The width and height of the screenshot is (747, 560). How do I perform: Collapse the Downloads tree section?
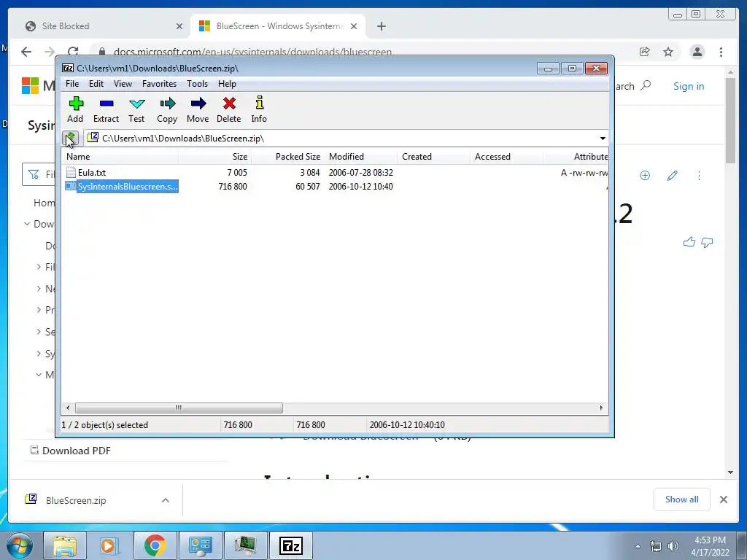27,224
